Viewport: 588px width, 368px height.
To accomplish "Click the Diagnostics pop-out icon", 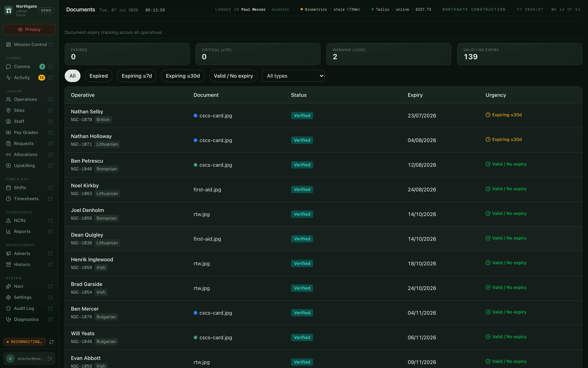I will point(50,319).
